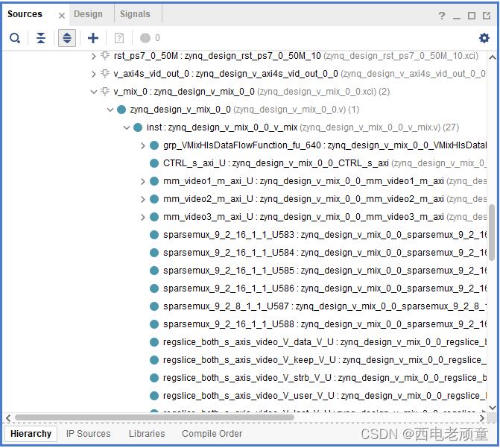Expand grp_VMixHlsDataFlowFunction_fu_640 node
Image resolution: width=500 pixels, height=448 pixels.
click(x=143, y=146)
